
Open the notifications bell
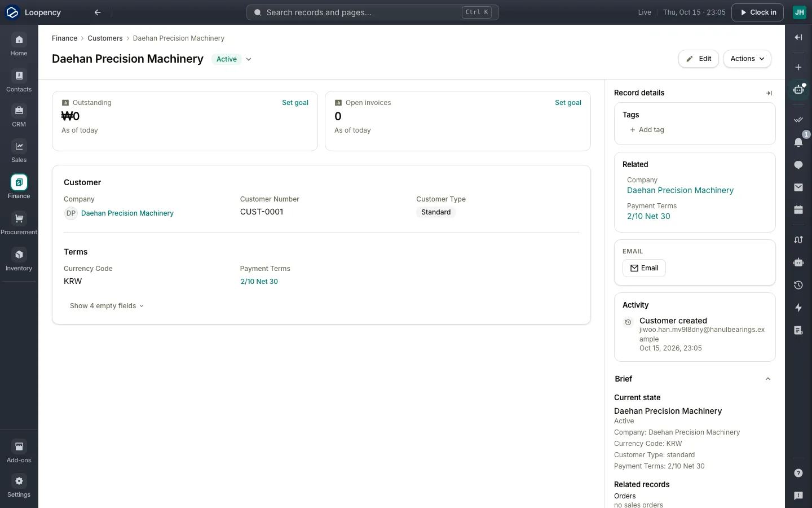coord(798,142)
